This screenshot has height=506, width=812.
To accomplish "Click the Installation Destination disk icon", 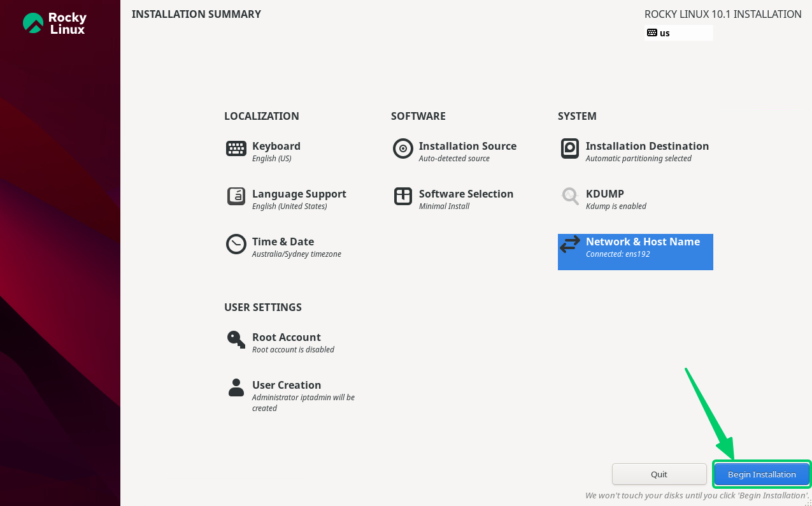I will point(570,148).
